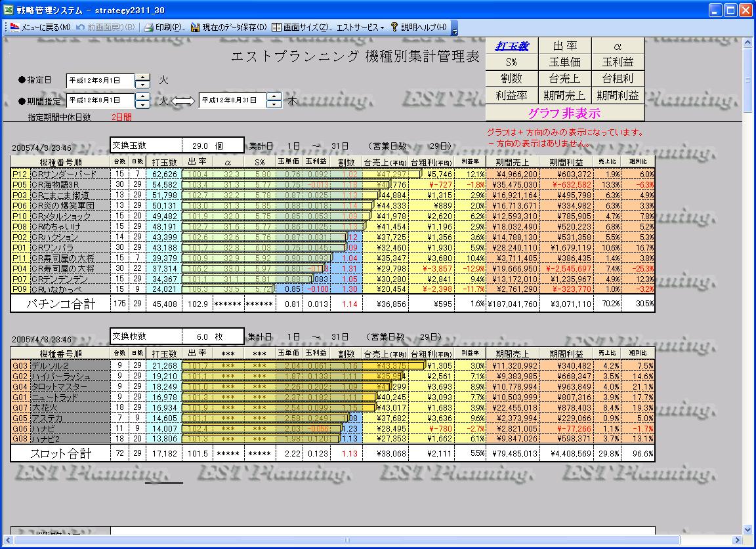This screenshot has width=756, height=549.
Task: Select the α graph button
Action: pos(618,46)
